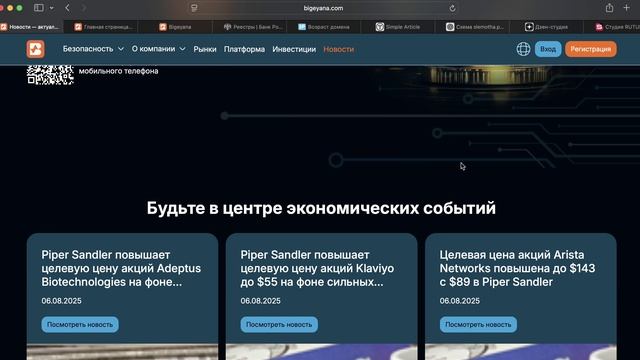Open the page settings icon in address bar
640x360 pixels.
(194, 8)
